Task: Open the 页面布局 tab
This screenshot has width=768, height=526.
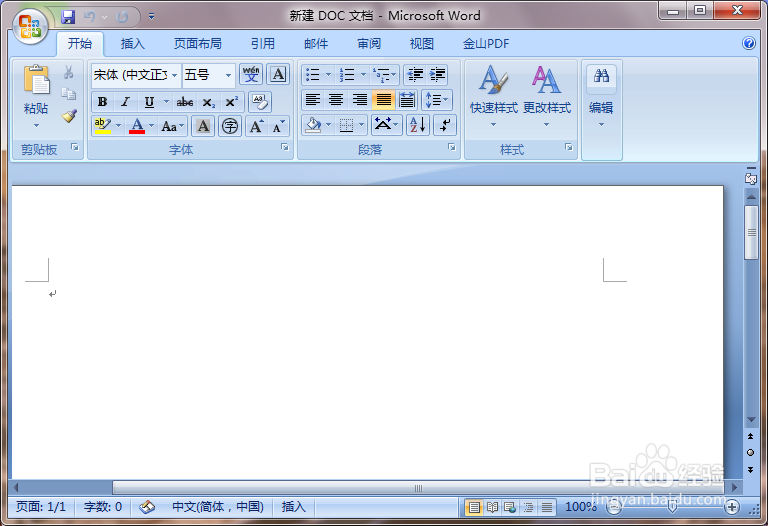Action: click(198, 44)
